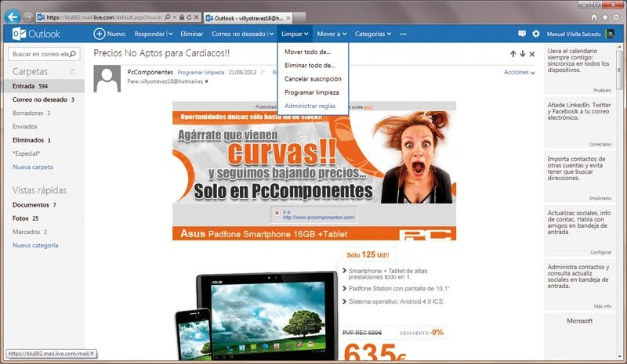Refresh folders icon next to Carpetas

(72, 72)
